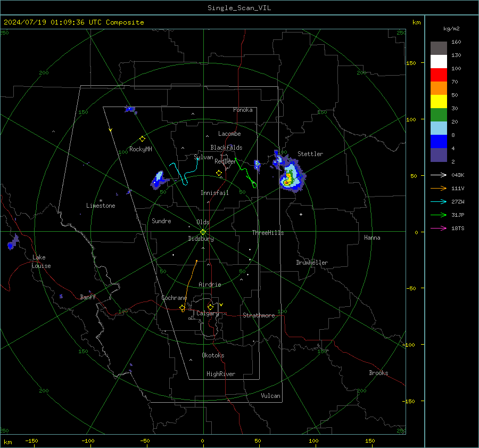479x448 pixels.
Task: Click the Airdrie town label
Action: [x=210, y=284]
